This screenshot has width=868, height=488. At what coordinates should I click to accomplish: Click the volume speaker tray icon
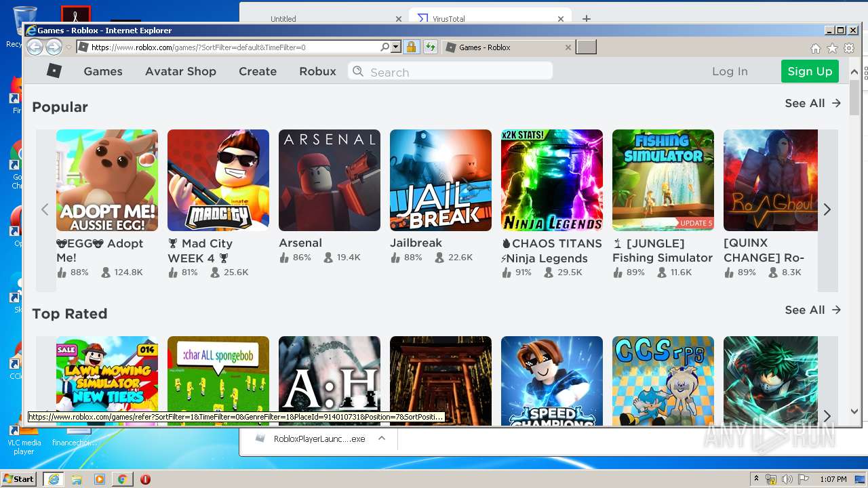tap(787, 479)
